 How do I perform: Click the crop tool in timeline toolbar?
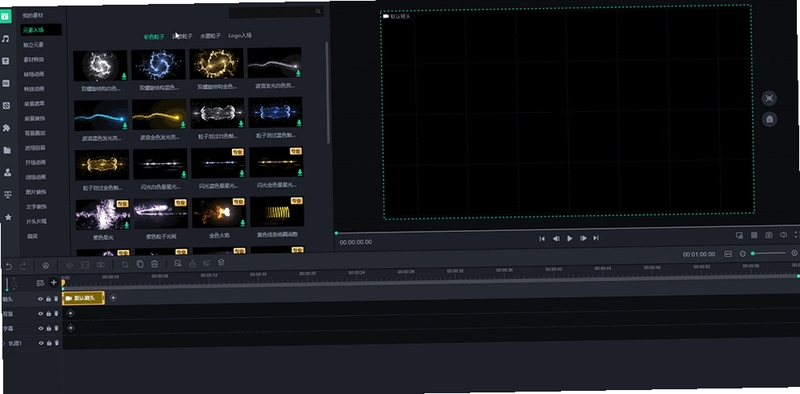(125, 264)
